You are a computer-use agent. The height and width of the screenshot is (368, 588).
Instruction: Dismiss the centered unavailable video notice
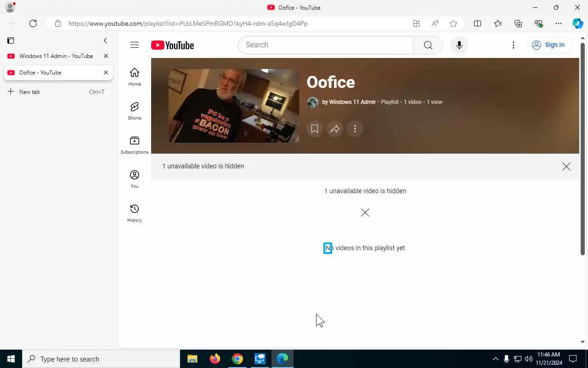click(365, 213)
